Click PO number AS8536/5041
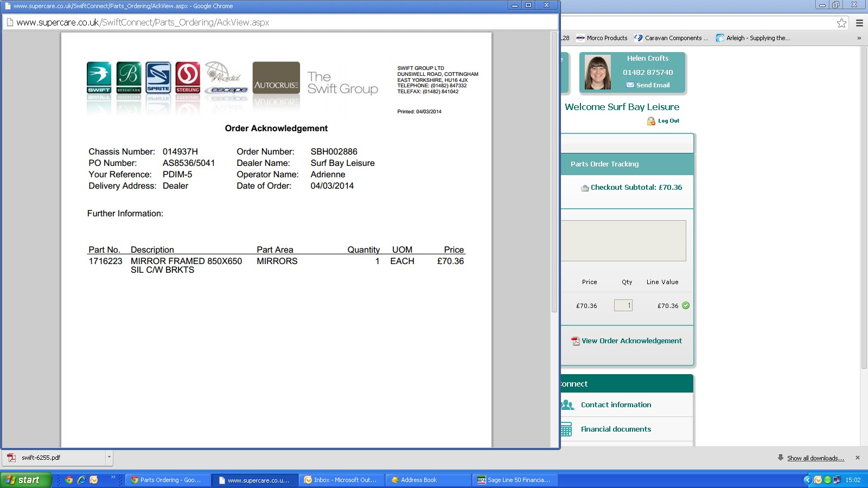The image size is (868, 488). 189,163
